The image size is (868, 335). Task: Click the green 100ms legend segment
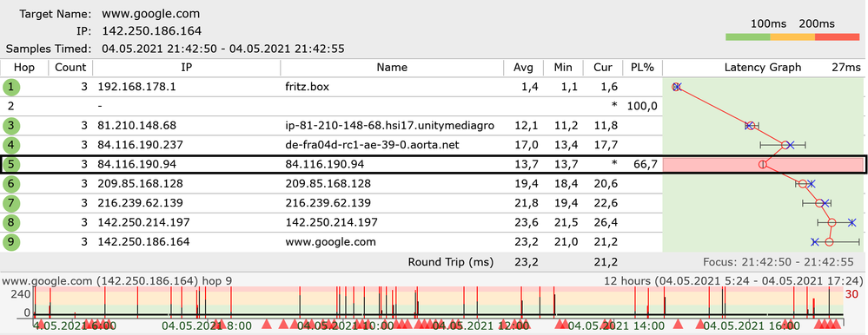tap(747, 37)
